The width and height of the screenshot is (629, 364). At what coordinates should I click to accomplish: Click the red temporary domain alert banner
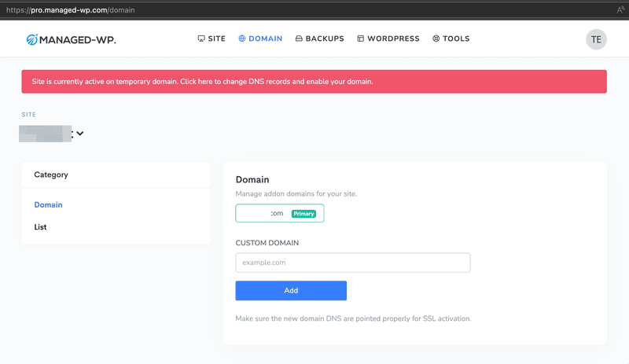(x=314, y=82)
